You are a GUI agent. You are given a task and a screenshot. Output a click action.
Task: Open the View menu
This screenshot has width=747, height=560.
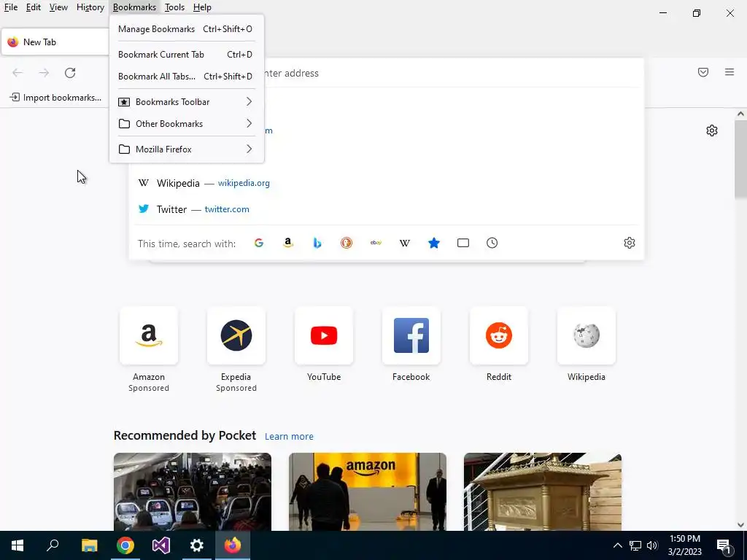(58, 7)
